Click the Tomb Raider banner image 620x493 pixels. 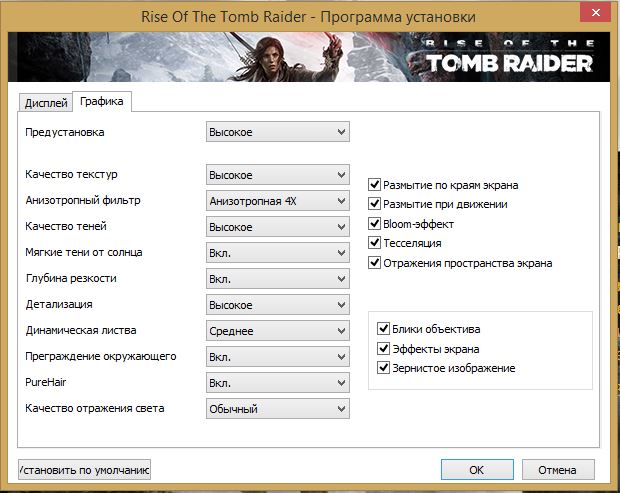pos(309,57)
